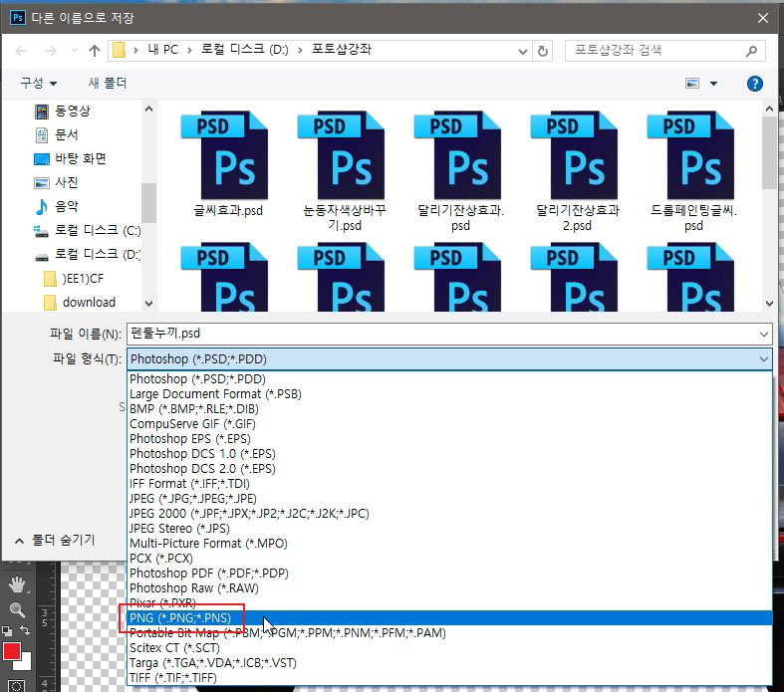Open 문서 in navigation pane
Image resolution: width=784 pixels, height=692 pixels.
coord(67,134)
